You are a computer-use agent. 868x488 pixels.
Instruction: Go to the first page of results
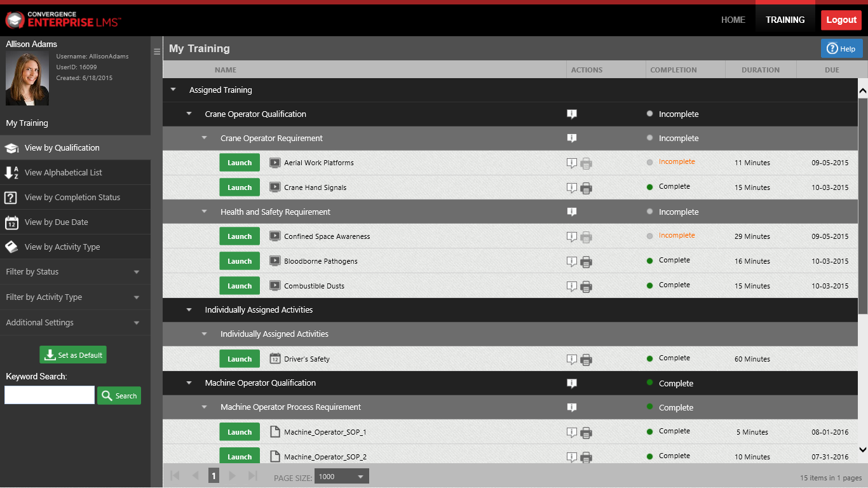(175, 475)
